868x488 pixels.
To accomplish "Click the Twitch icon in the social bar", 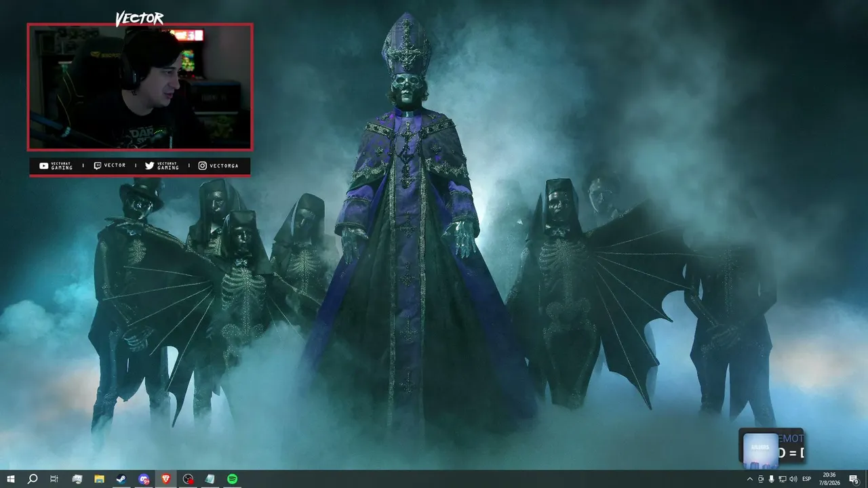I will (x=98, y=166).
